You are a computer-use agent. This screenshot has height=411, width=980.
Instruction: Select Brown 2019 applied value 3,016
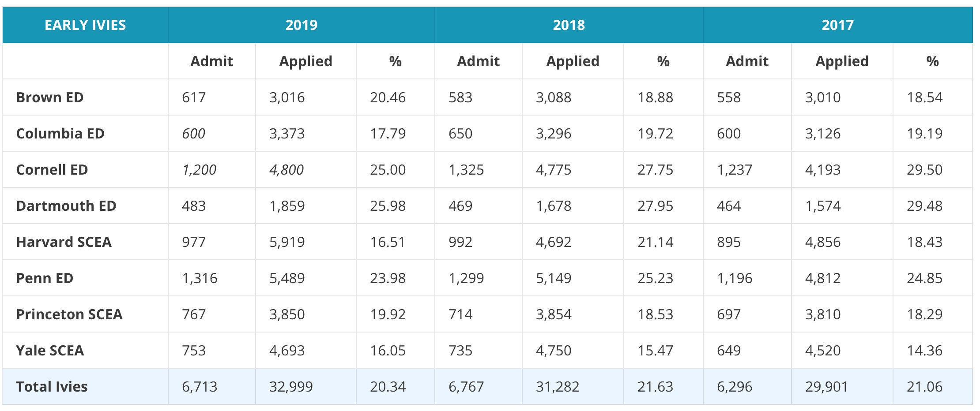tap(287, 97)
